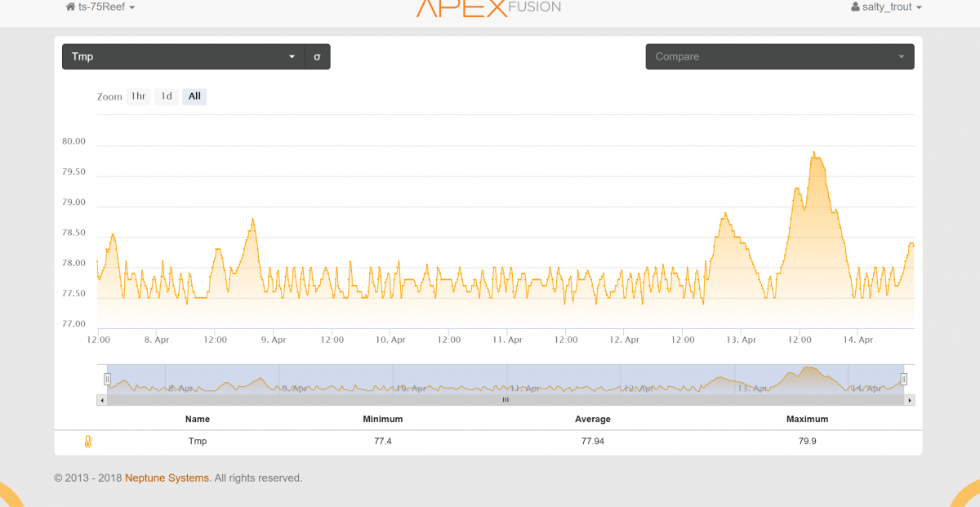Open the salty_trout user menu

[x=887, y=7]
